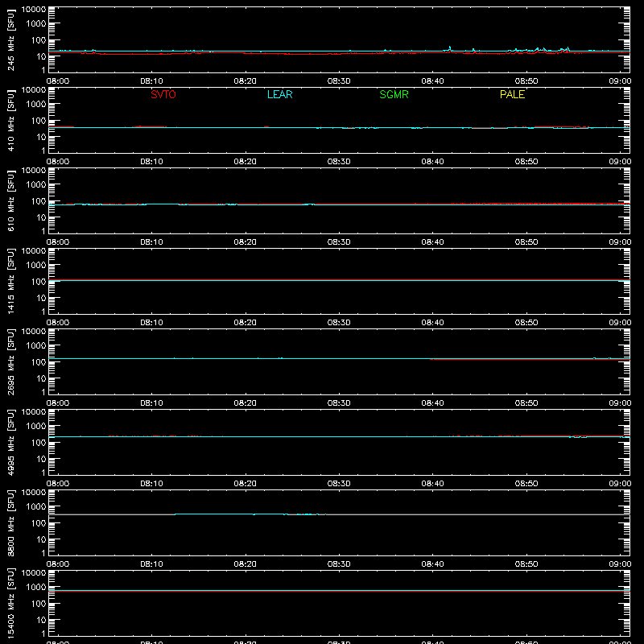Click 08:40 tick label under 1415 MHz plot
This screenshot has width=644, height=644.
tap(432, 323)
